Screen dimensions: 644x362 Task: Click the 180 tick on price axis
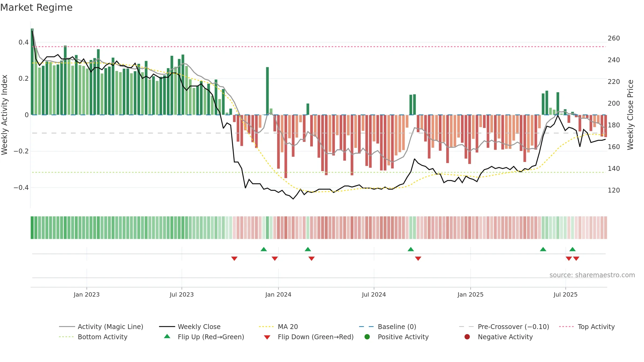pyautogui.click(x=614, y=125)
